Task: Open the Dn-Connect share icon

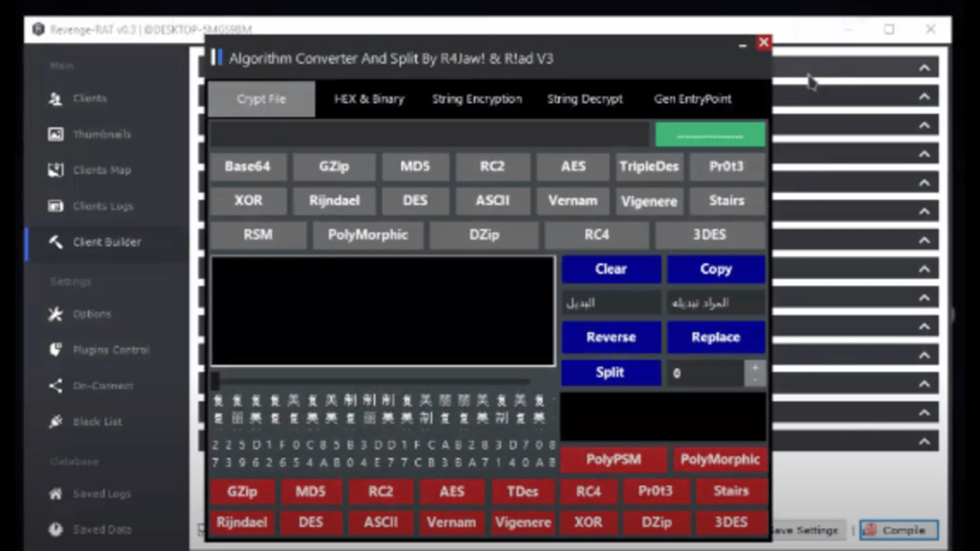Action: [56, 386]
